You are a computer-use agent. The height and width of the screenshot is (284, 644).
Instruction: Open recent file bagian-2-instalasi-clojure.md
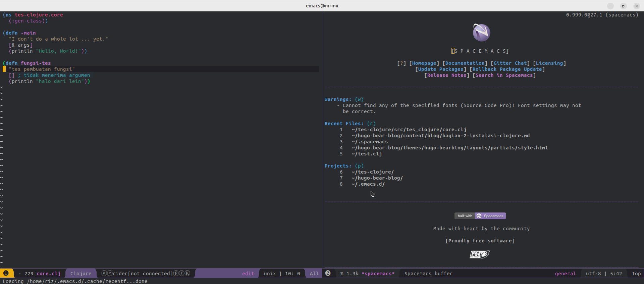click(441, 136)
